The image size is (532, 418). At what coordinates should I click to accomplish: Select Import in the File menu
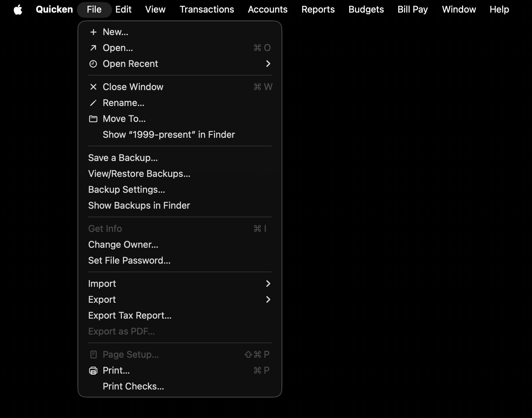click(x=180, y=284)
